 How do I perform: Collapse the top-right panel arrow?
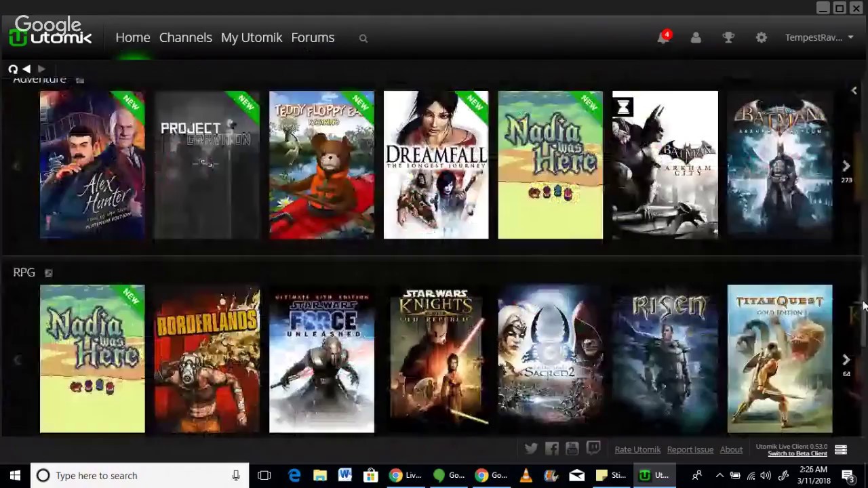click(854, 90)
